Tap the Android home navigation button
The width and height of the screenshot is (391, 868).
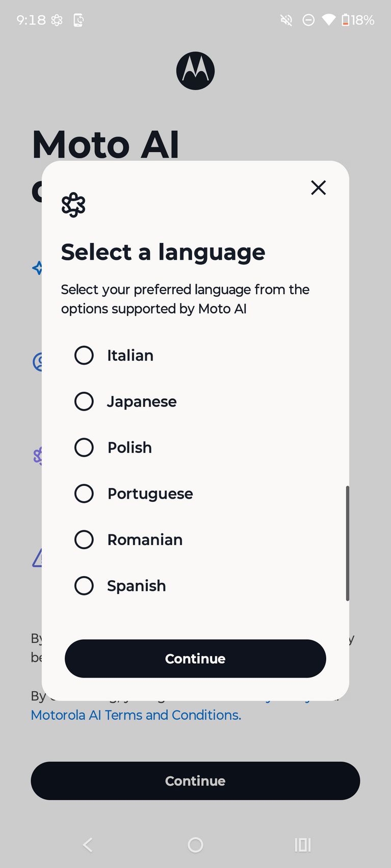195,845
